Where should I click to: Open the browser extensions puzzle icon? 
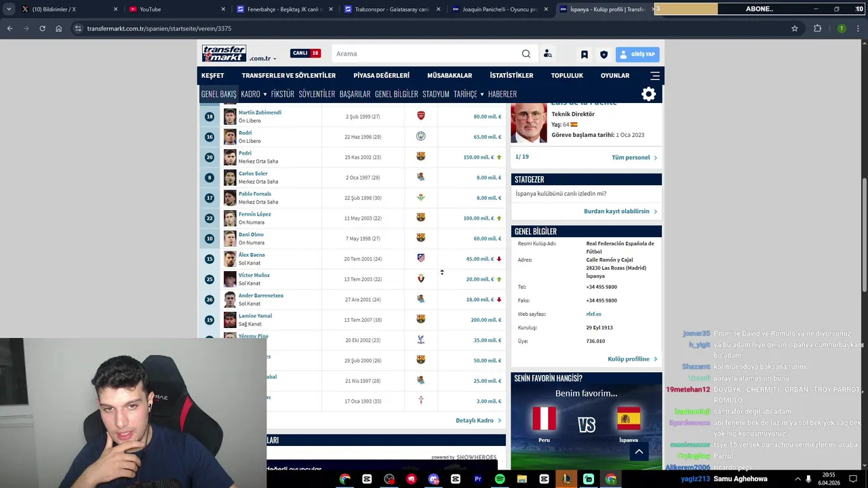click(817, 28)
